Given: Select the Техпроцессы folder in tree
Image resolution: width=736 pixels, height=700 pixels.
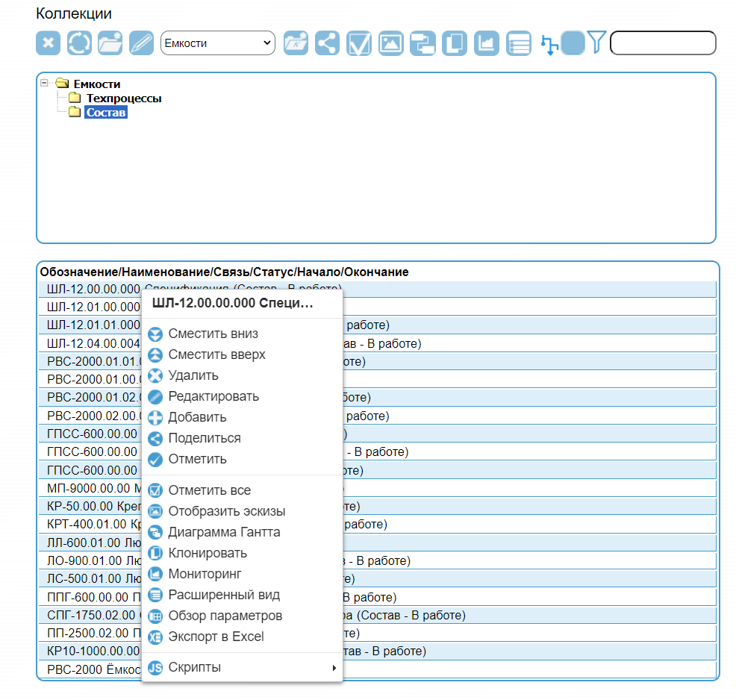Looking at the screenshot, I should [x=123, y=98].
